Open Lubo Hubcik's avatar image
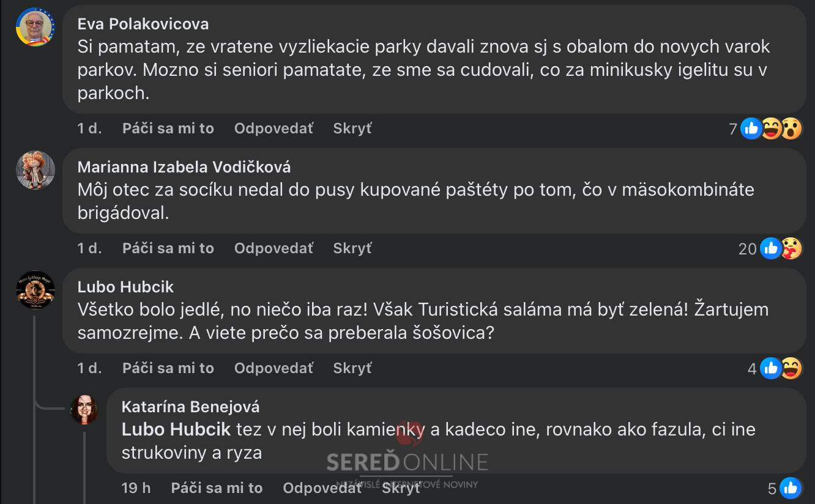815x504 pixels. [35, 290]
